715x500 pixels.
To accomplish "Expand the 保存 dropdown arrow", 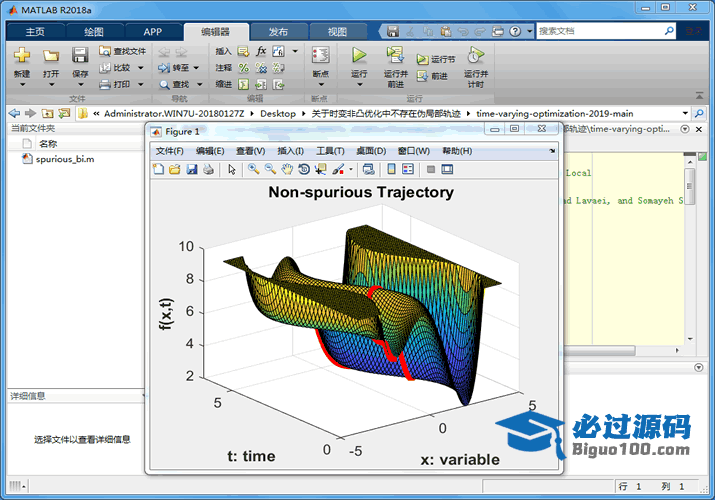I will 80,84.
